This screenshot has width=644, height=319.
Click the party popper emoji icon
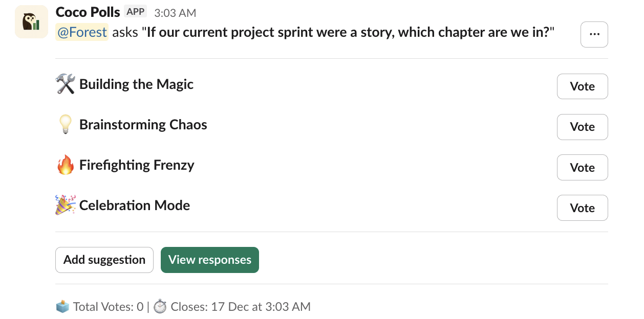tap(65, 206)
